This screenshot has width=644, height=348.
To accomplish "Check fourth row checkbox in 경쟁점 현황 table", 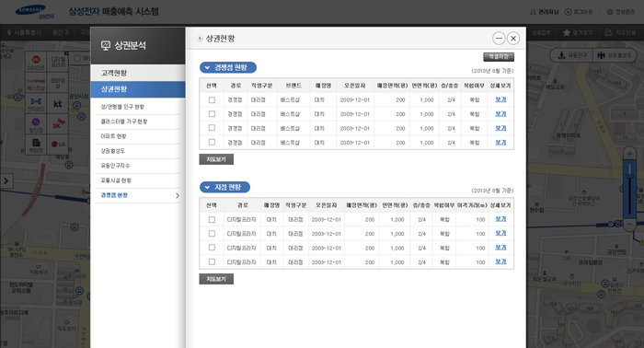I will (x=212, y=142).
